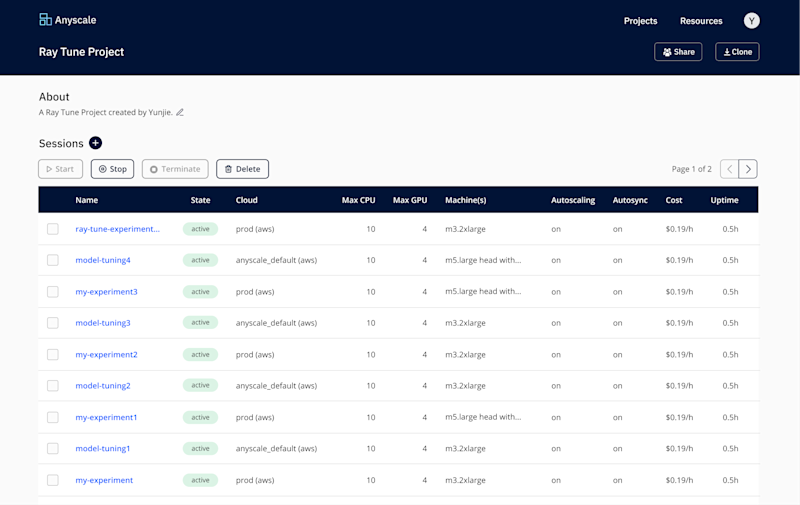The image size is (800, 505).
Task: Open the model-tuning1 session link
Action: [x=103, y=448]
